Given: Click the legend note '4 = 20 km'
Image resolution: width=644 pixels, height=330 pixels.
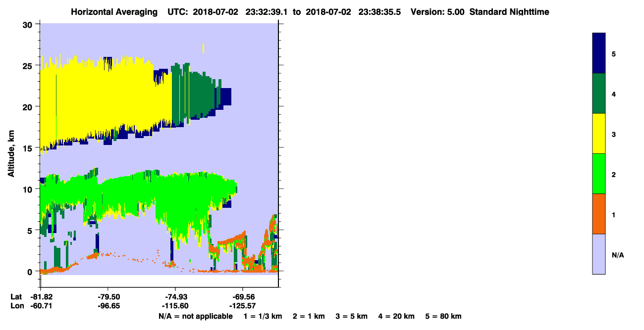Looking at the screenshot, I should 396,316.
